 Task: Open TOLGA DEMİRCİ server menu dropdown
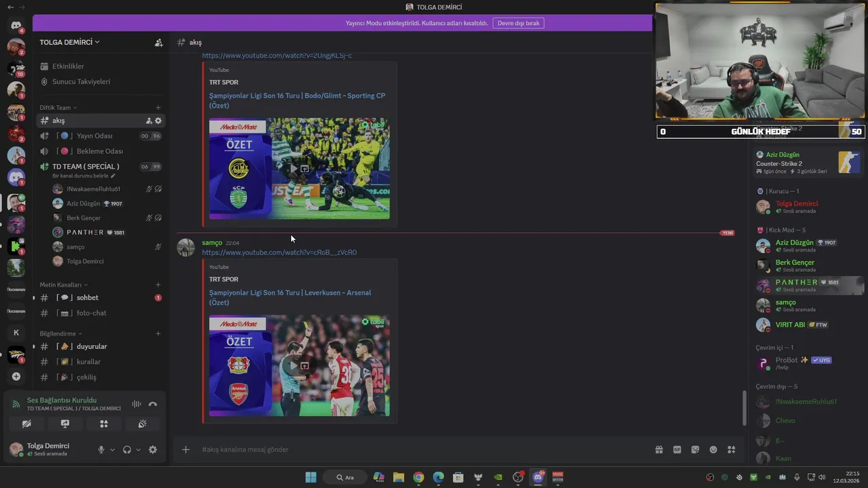click(70, 42)
